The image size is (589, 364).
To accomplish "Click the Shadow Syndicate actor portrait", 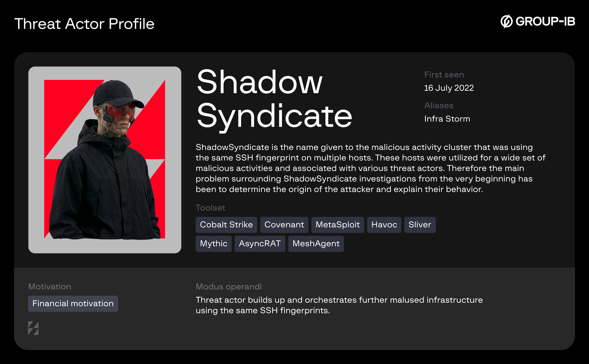I will [x=105, y=160].
